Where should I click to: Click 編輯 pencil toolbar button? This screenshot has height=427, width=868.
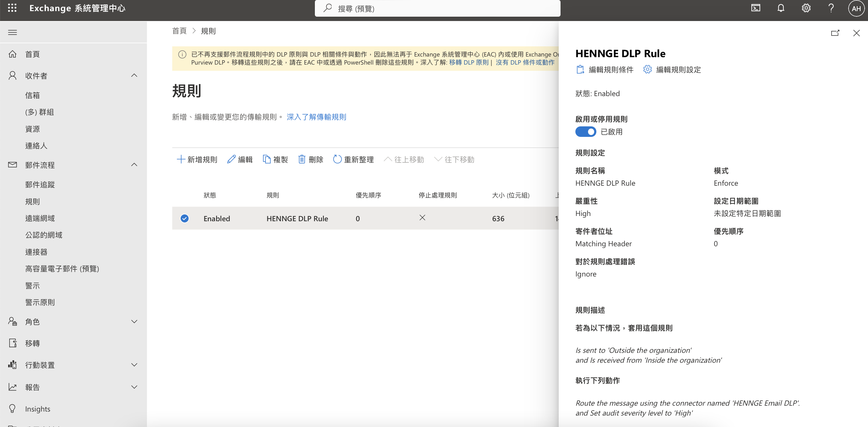[240, 159]
